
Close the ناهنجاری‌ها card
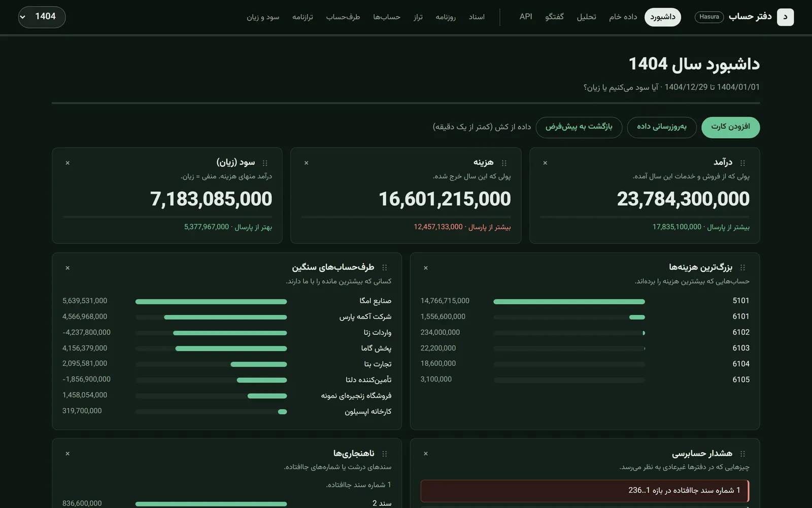pos(67,454)
